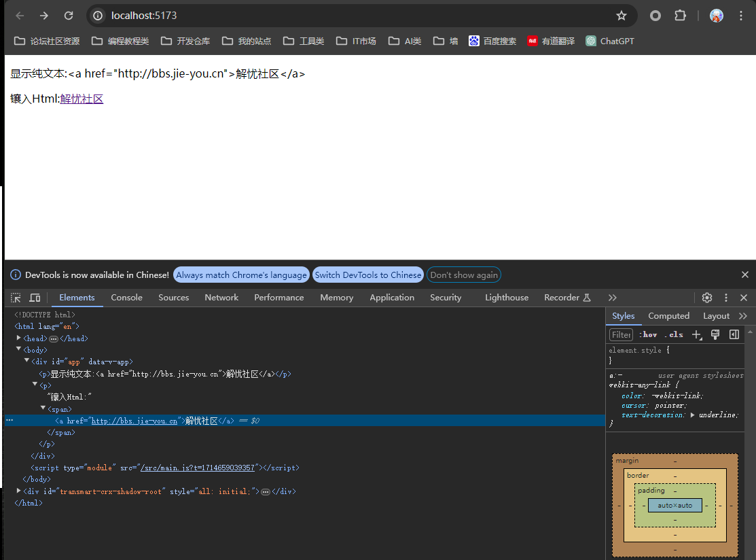The height and width of the screenshot is (560, 756).
Task: Select the Layout pane tab
Action: click(x=716, y=316)
